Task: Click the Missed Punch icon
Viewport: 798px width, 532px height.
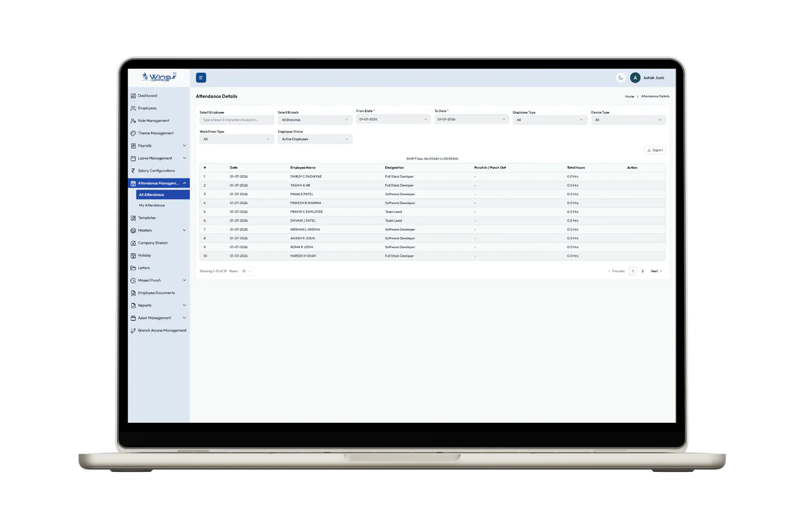Action: click(x=133, y=280)
